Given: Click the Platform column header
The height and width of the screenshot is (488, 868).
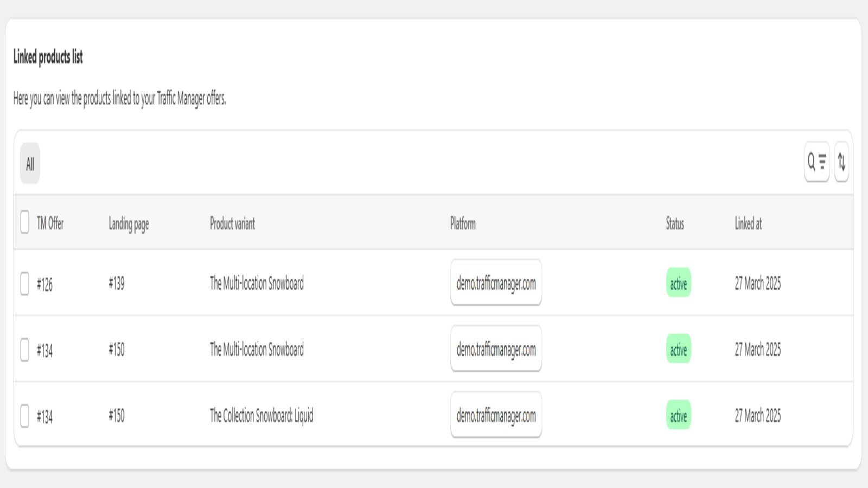Looking at the screenshot, I should pos(463,223).
